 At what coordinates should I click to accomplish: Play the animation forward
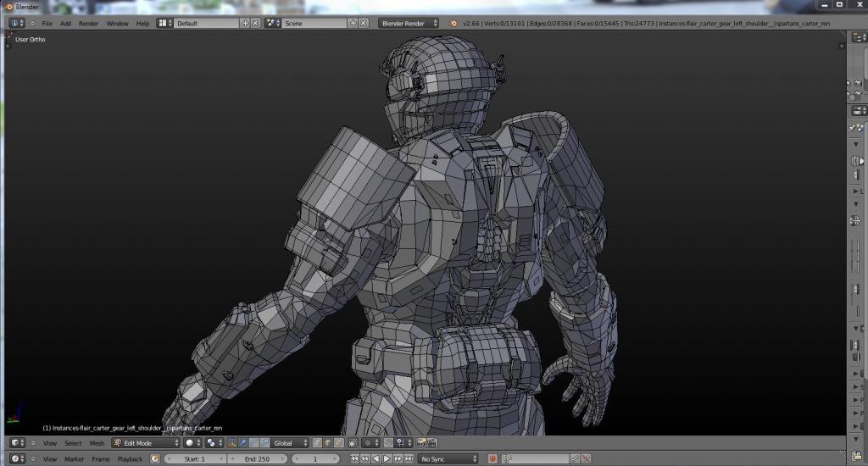tap(387, 459)
